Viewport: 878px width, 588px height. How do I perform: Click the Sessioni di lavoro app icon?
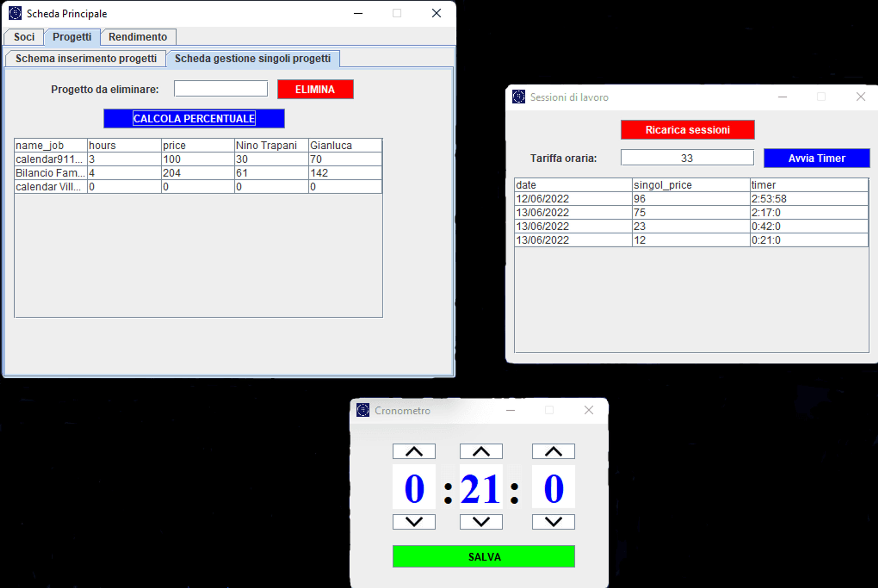[519, 97]
